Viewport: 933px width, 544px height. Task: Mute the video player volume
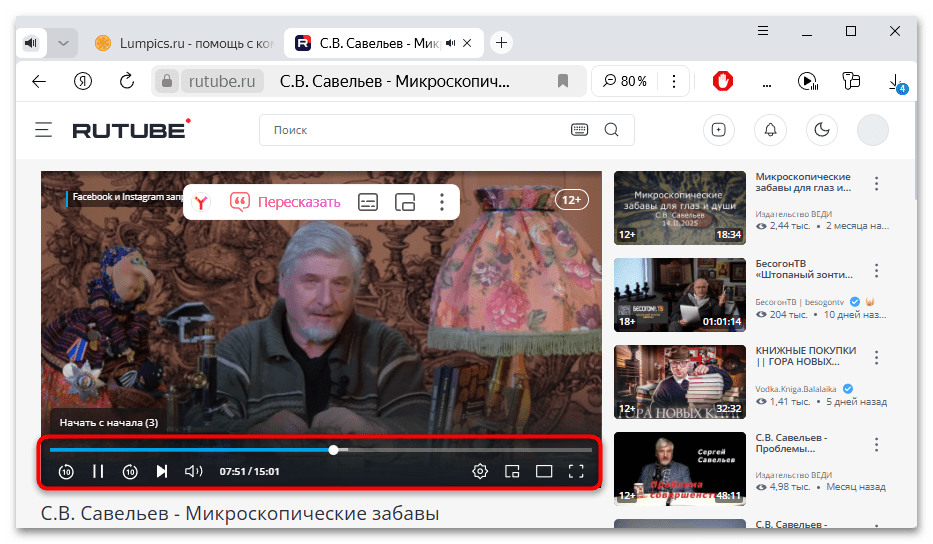[x=193, y=471]
